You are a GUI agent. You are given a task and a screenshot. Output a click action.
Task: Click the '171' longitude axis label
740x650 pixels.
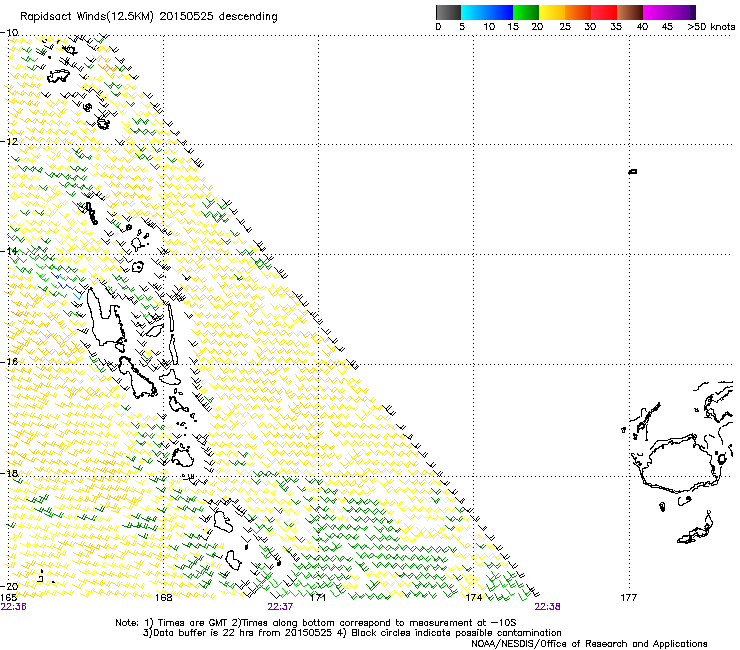(x=318, y=598)
